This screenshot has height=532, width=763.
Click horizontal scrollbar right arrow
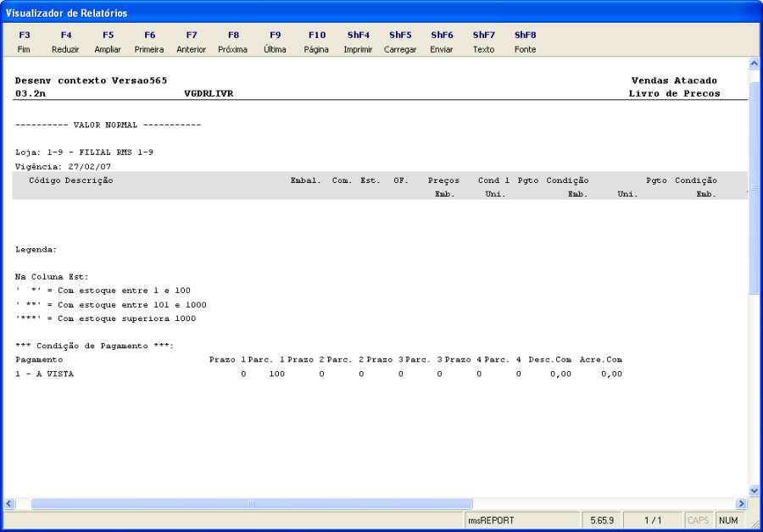(x=742, y=504)
